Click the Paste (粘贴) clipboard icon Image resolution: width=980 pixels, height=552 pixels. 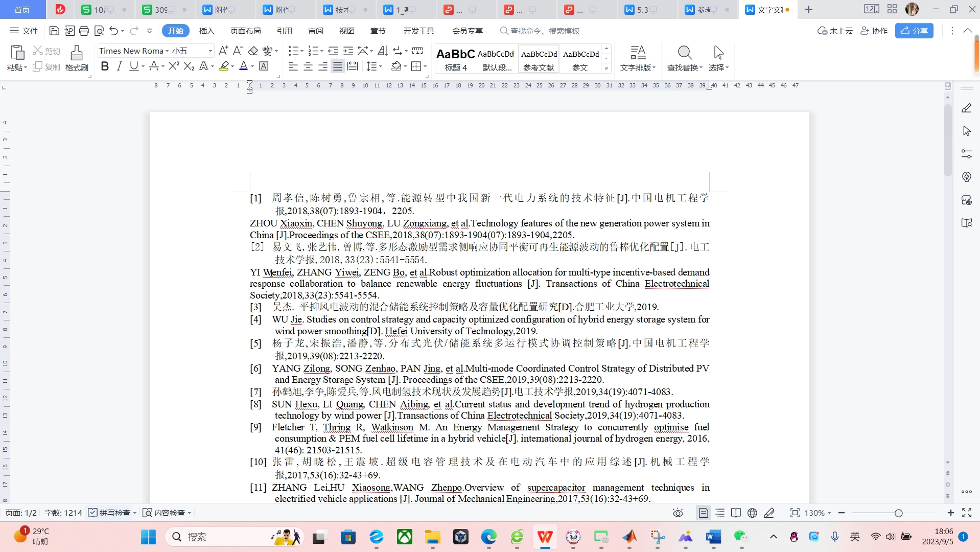click(x=17, y=53)
